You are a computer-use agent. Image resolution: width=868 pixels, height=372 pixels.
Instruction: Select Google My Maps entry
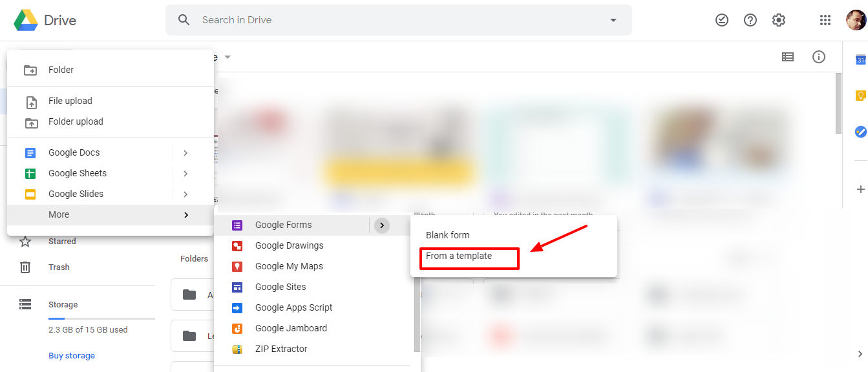[x=314, y=266]
